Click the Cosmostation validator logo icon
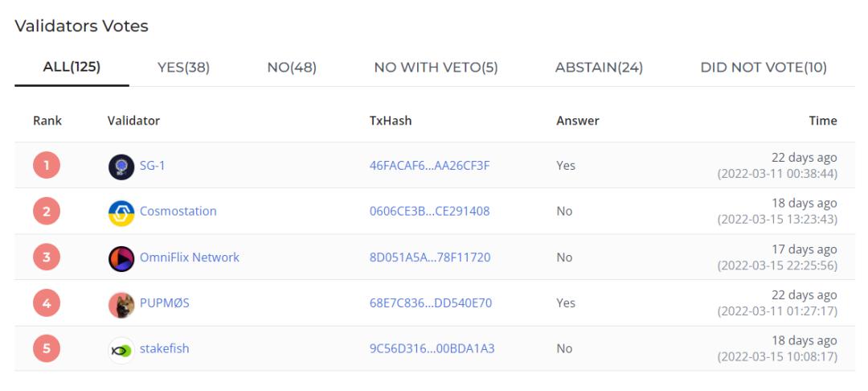The width and height of the screenshot is (868, 391). coord(121,212)
